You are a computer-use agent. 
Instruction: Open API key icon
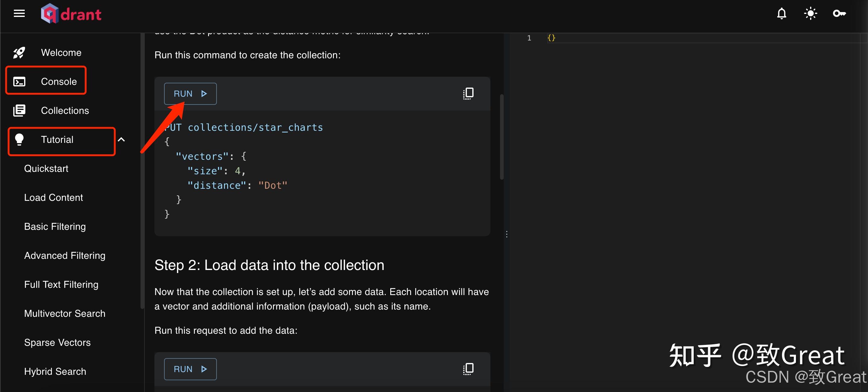[839, 14]
